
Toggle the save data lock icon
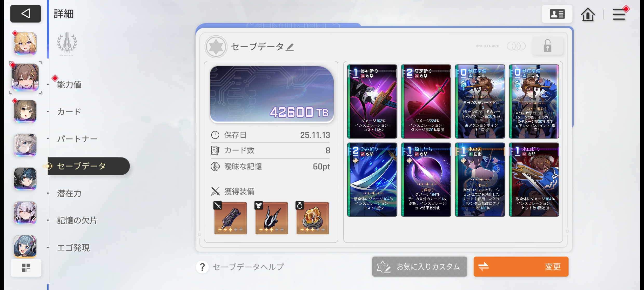click(x=548, y=46)
